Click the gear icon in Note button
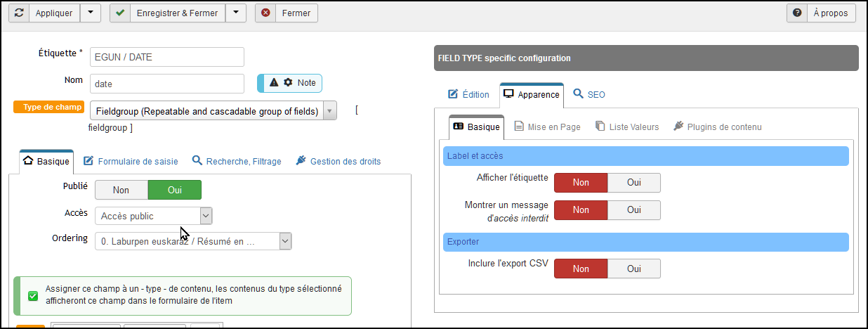 click(x=288, y=83)
